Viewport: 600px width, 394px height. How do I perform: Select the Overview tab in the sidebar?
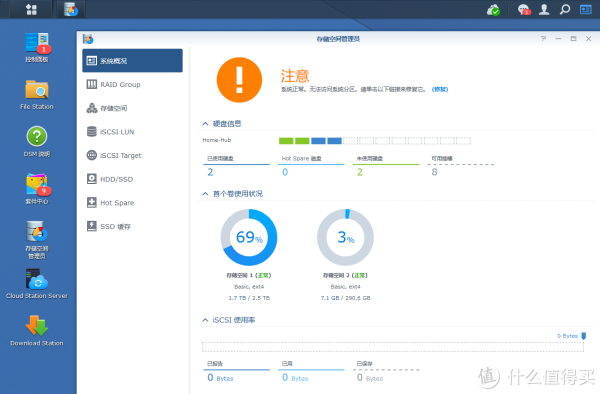tap(132, 60)
